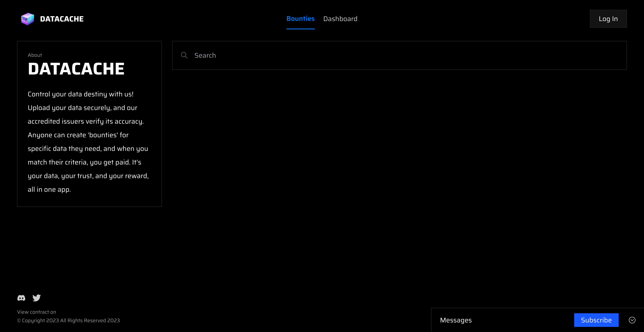The width and height of the screenshot is (644, 332).
Task: Open the Twitter bird icon in footer
Action: 36,298
